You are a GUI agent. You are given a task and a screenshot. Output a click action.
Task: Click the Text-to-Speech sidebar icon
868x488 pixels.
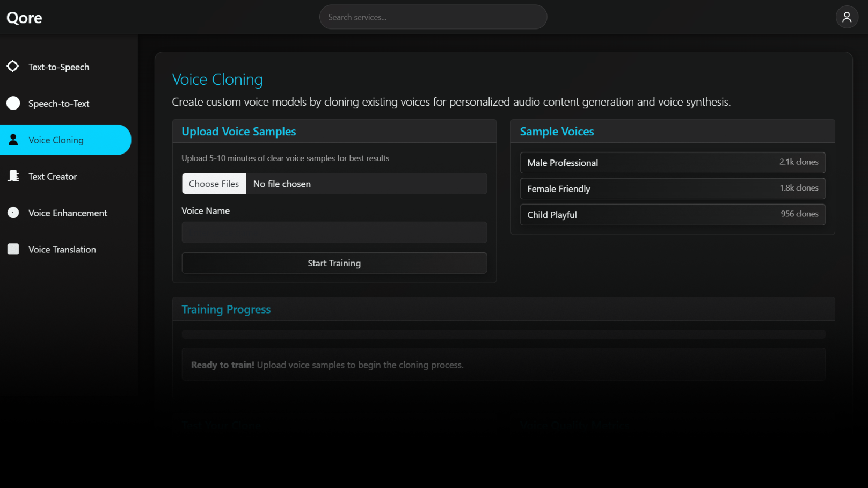click(x=13, y=67)
